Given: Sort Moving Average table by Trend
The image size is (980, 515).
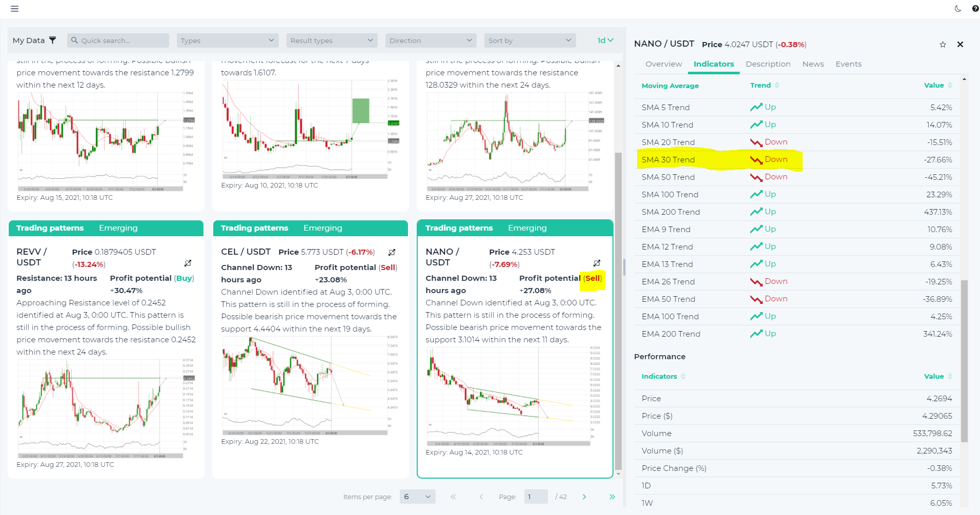Looking at the screenshot, I should tap(764, 86).
